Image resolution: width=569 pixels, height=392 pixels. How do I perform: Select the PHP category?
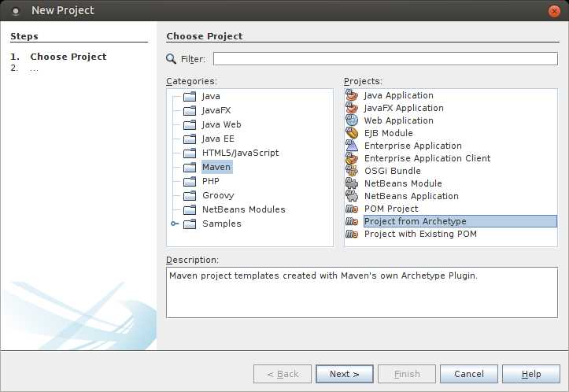pyautogui.click(x=210, y=181)
